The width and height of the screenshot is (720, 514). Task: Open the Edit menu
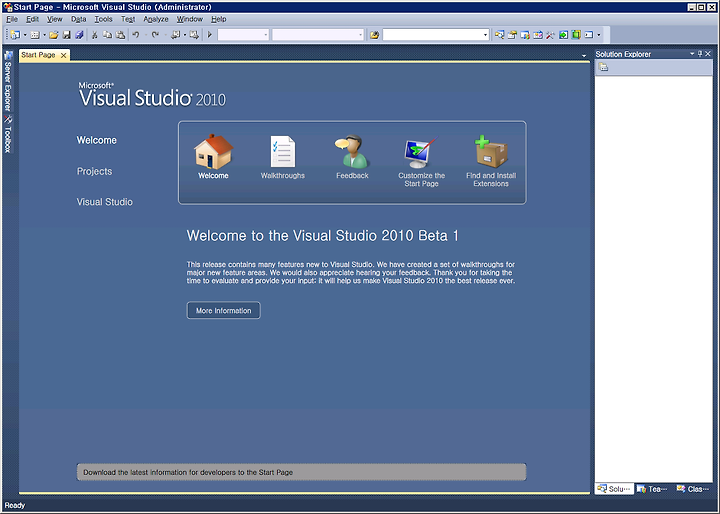pyautogui.click(x=32, y=19)
